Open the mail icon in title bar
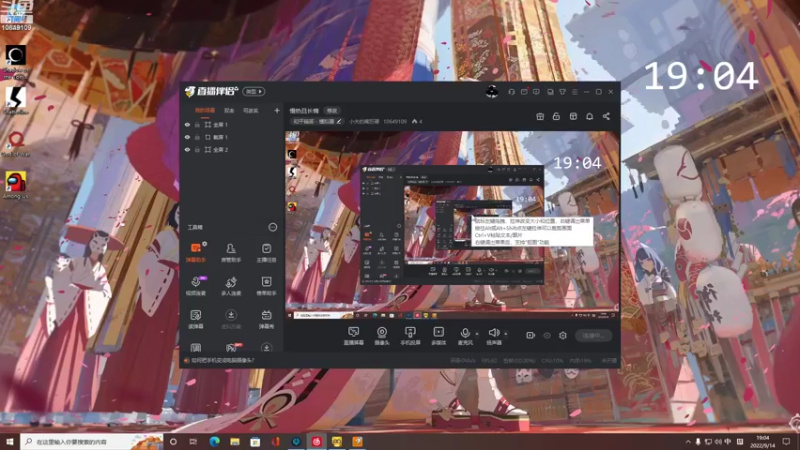800x450 pixels. (524, 92)
